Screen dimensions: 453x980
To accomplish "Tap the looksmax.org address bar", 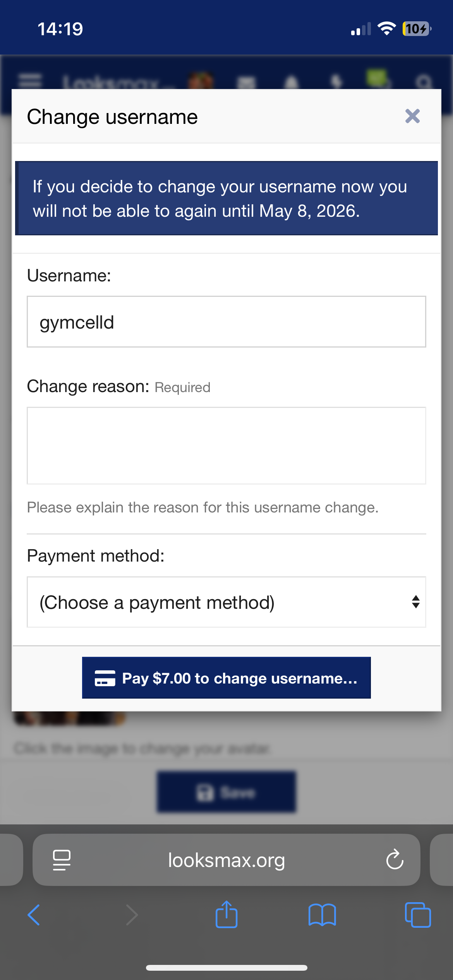I will 226,860.
